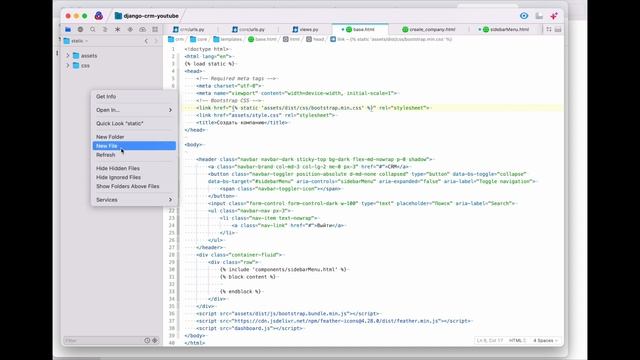Open the Open In submenu arrow
The image size is (640, 360).
(x=170, y=110)
